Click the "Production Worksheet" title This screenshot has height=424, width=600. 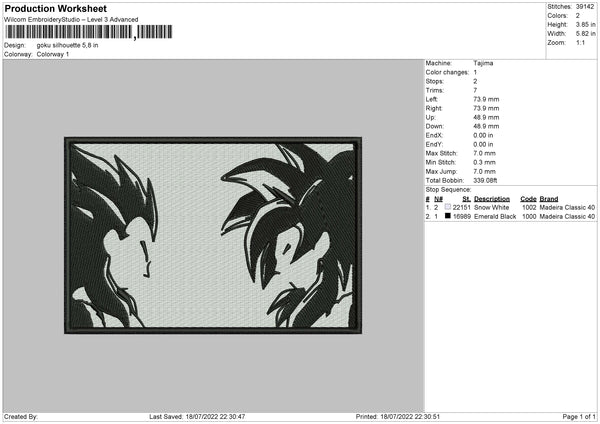click(x=55, y=8)
